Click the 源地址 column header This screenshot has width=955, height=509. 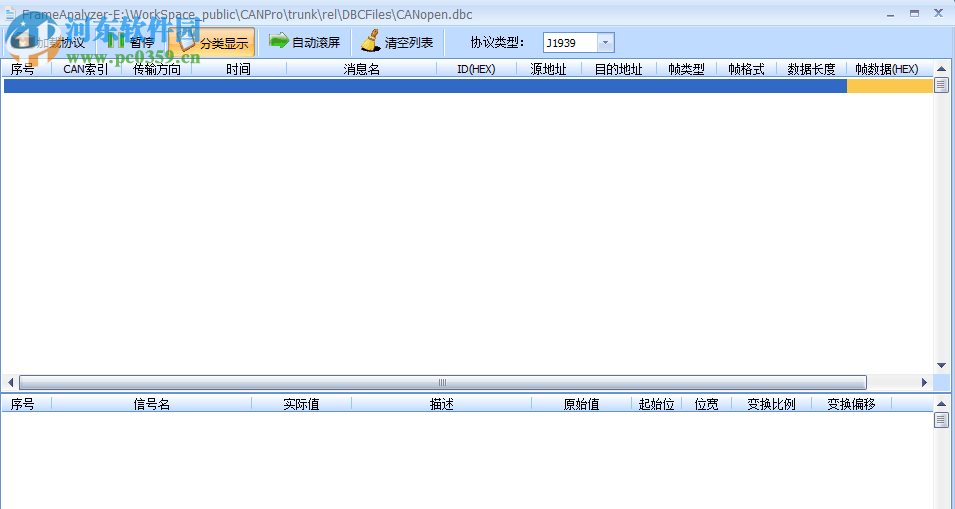(x=548, y=69)
